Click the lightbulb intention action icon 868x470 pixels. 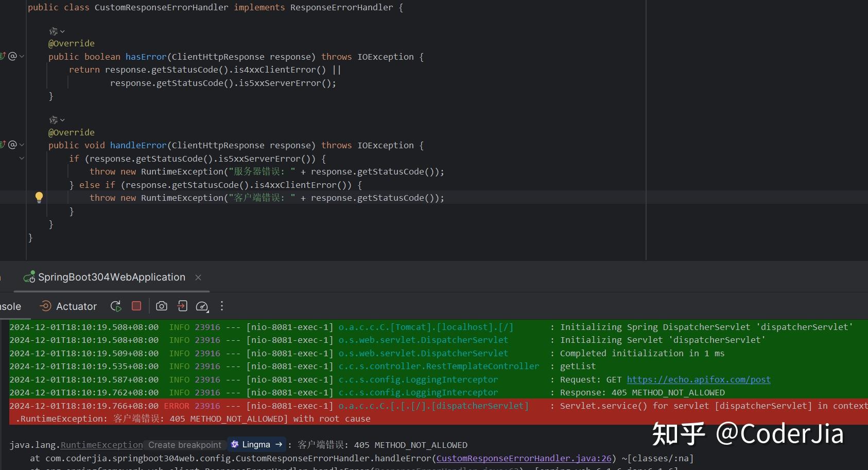39,197
